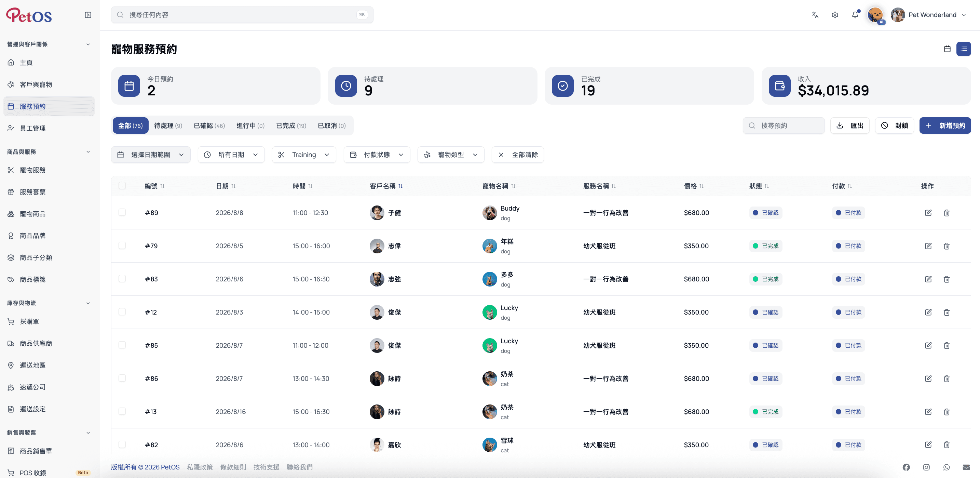Image resolution: width=980 pixels, height=478 pixels.
Task: Delete appointment #85
Action: coord(947,345)
